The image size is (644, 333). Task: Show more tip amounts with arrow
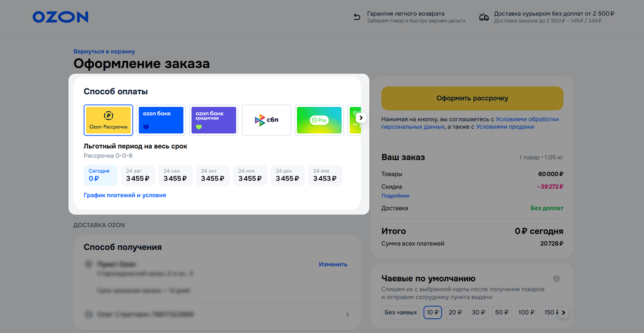pyautogui.click(x=563, y=313)
